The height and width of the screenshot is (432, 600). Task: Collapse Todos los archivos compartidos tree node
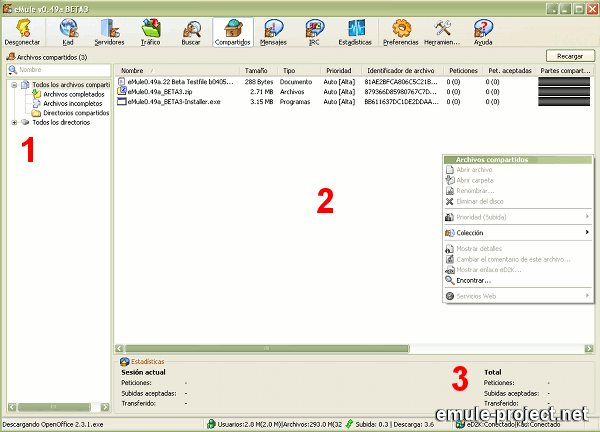[14, 85]
